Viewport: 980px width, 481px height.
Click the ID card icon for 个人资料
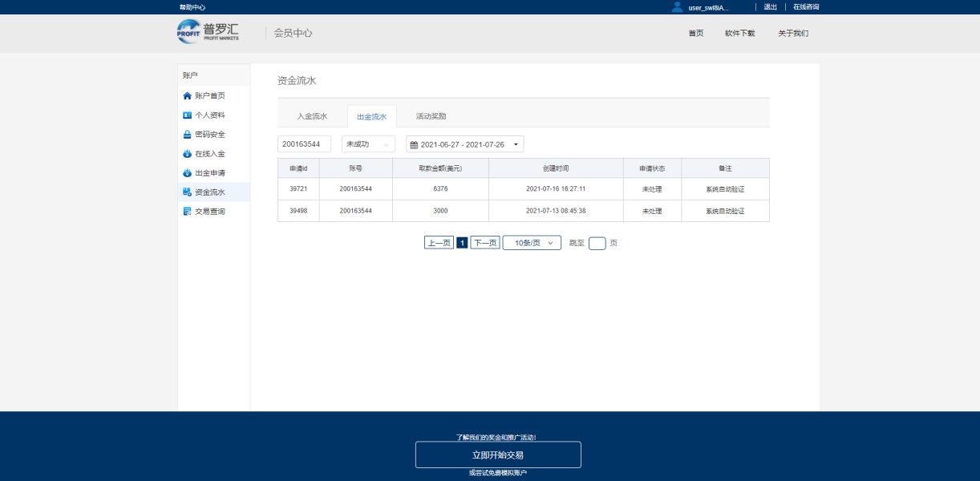(188, 115)
